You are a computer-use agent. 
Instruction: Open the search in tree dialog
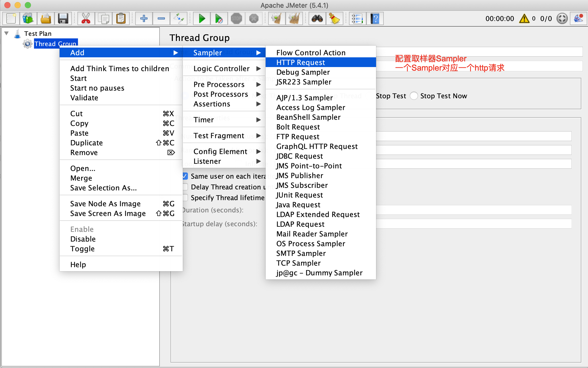[x=317, y=18]
